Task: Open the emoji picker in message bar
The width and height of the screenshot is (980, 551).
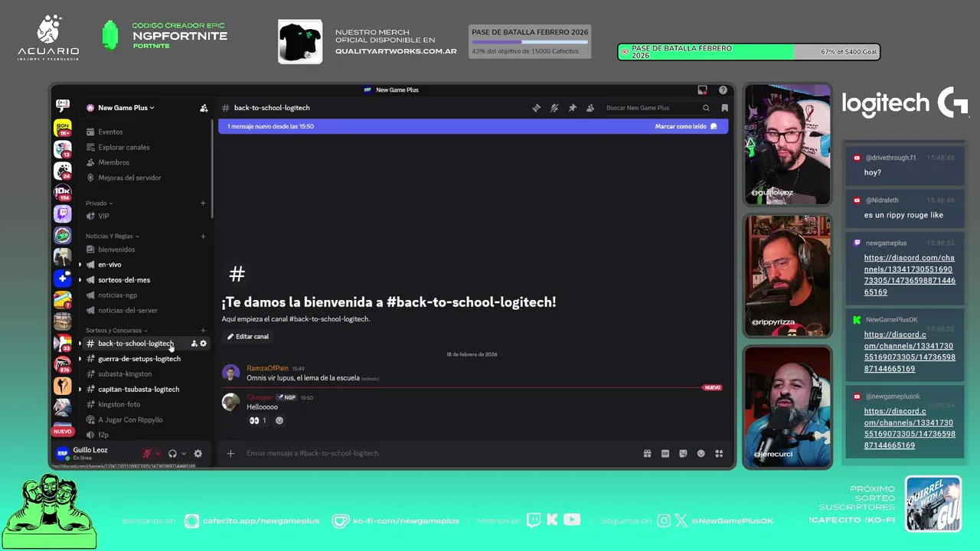Action: 701,453
